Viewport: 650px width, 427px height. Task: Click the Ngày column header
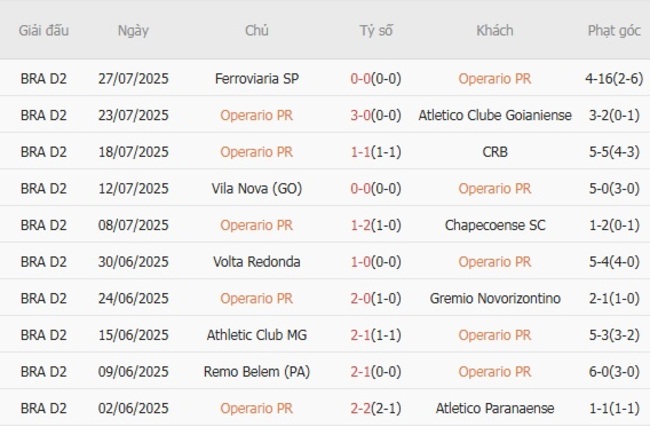133,30
